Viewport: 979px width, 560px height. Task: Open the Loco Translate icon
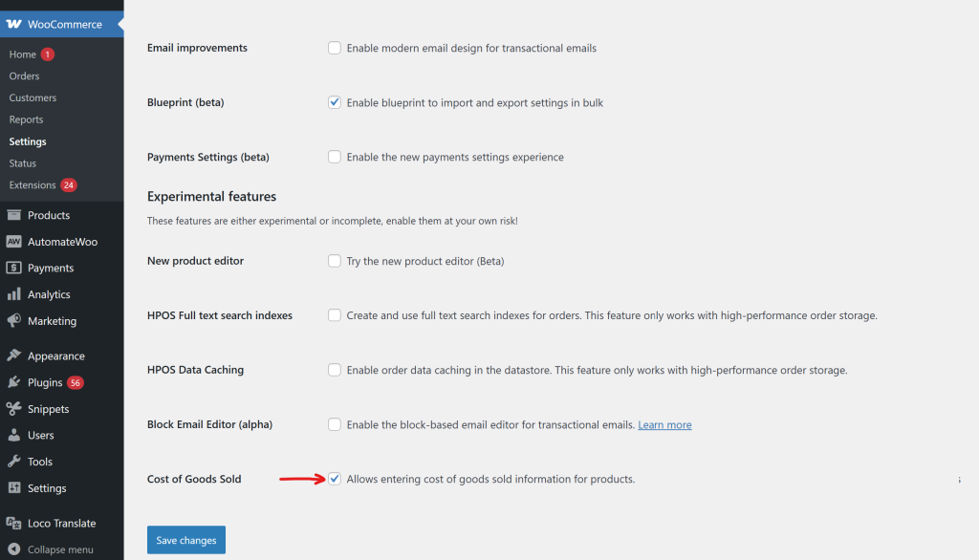[13, 523]
